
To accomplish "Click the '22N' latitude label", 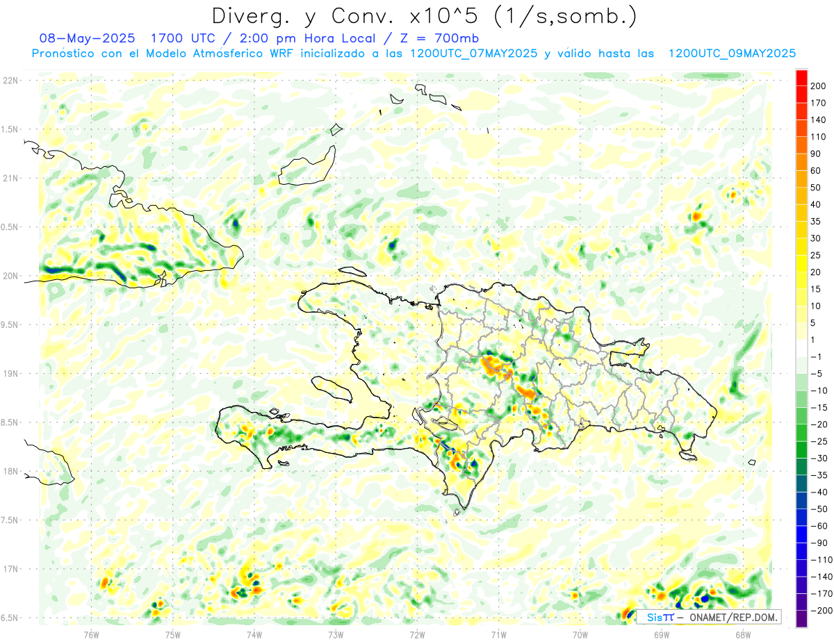I will [x=10, y=80].
